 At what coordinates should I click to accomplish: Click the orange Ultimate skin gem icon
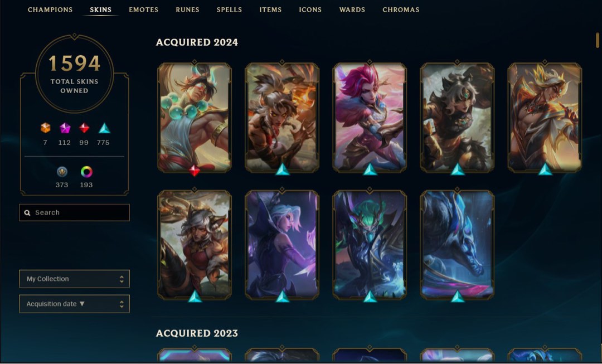click(45, 128)
